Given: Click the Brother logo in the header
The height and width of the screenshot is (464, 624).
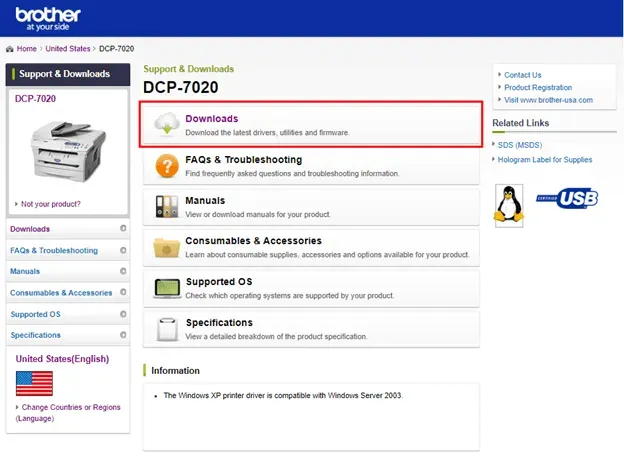Looking at the screenshot, I should coord(48,18).
